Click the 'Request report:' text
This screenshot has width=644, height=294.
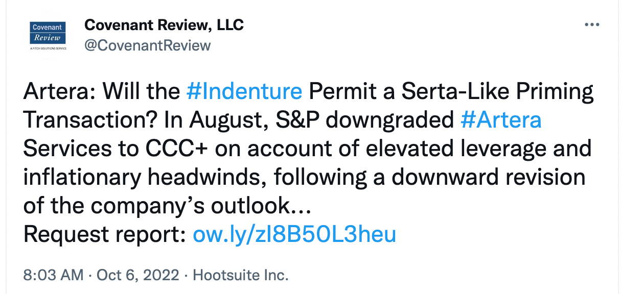105,234
